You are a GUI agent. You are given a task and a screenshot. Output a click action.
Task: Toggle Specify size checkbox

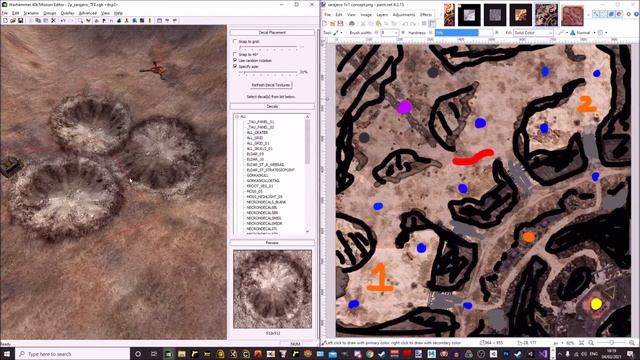click(235, 66)
